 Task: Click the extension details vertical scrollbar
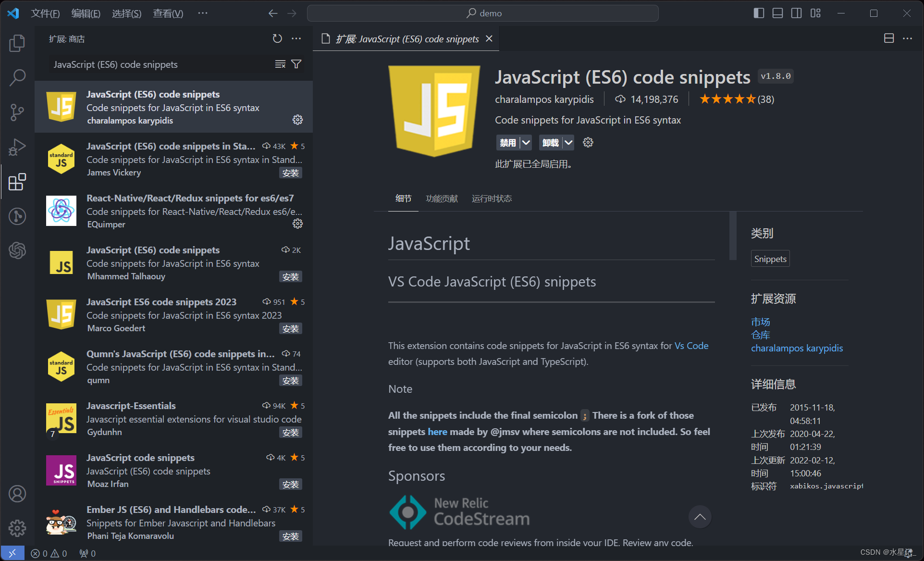[x=733, y=236]
